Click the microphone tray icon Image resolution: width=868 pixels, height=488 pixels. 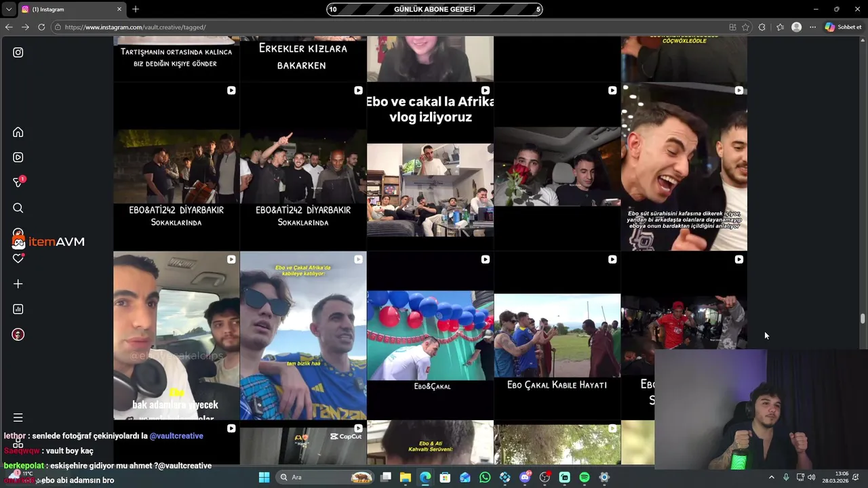[x=786, y=477]
